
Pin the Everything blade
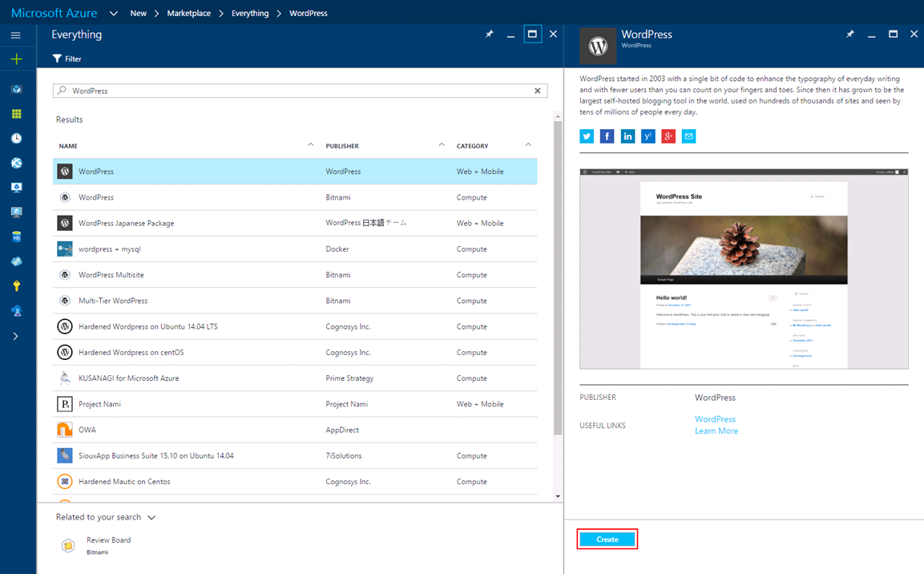(x=489, y=34)
